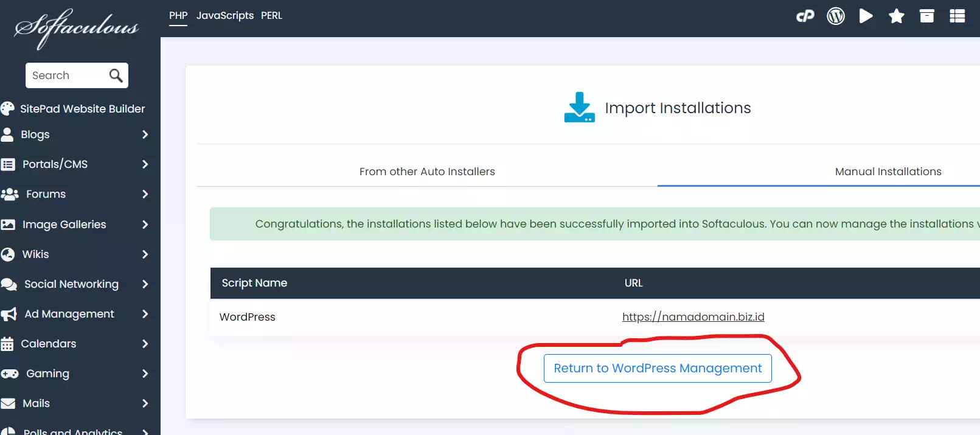
Task: Click the WordPress script name cell
Action: coord(248,317)
